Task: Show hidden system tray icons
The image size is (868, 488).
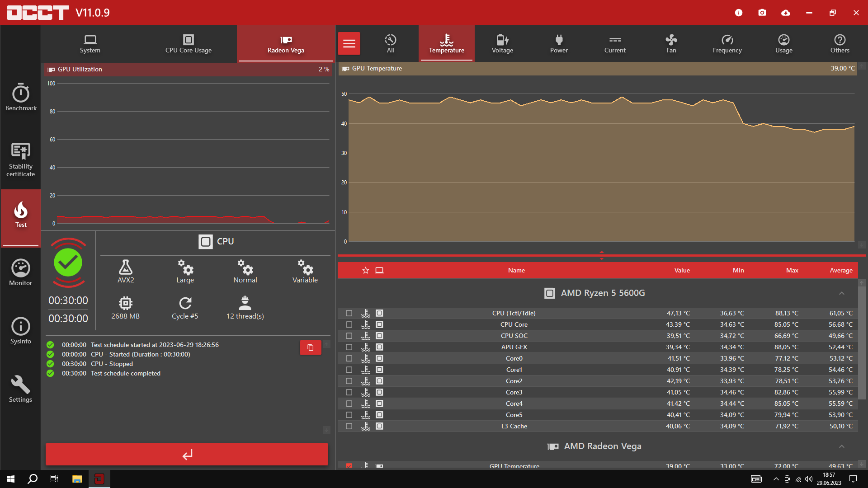Action: pos(776,479)
